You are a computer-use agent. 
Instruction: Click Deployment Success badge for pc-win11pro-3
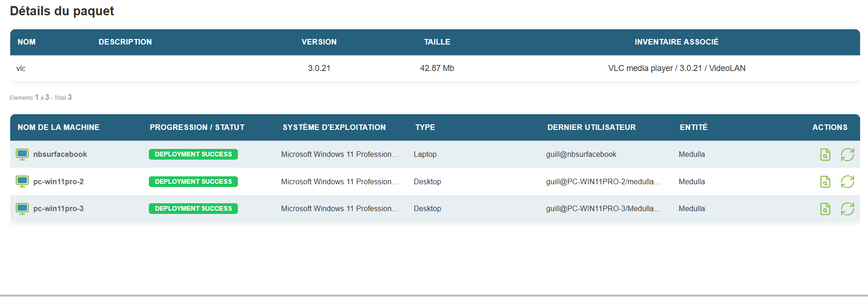pos(193,209)
